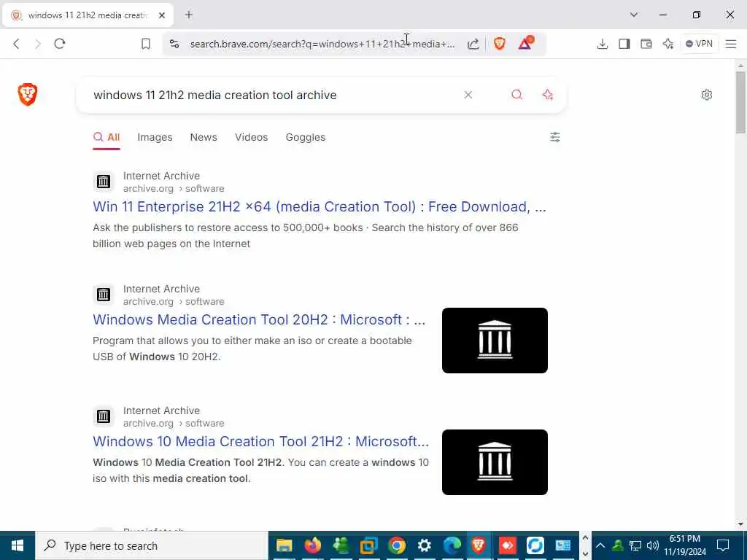This screenshot has height=560, width=747.
Task: Click the VPN button in toolbar
Action: [700, 44]
